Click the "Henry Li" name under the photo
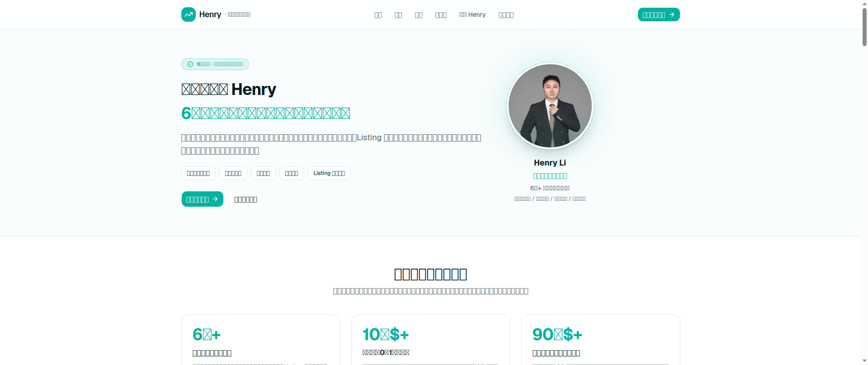The width and height of the screenshot is (868, 365). [x=550, y=163]
